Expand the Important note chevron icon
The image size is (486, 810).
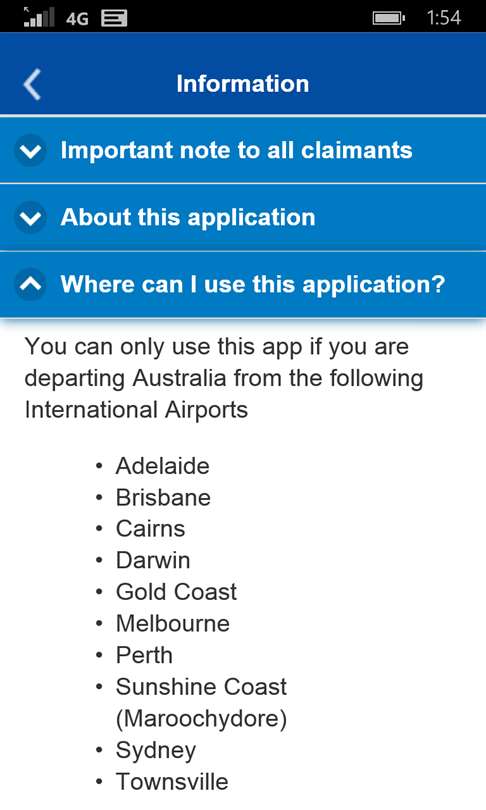[x=30, y=150]
